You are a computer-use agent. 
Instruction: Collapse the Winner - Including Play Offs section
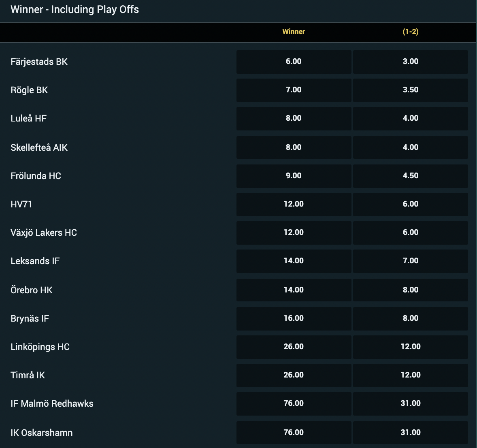75,10
